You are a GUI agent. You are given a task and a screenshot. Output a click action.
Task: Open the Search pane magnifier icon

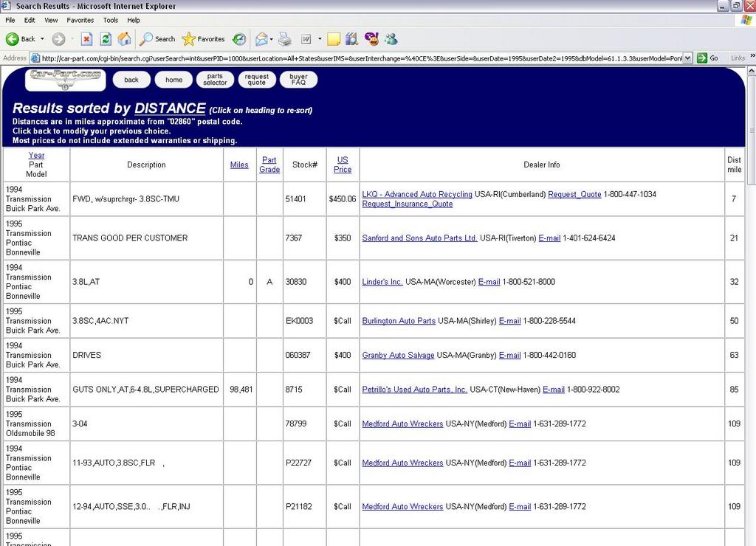157,39
